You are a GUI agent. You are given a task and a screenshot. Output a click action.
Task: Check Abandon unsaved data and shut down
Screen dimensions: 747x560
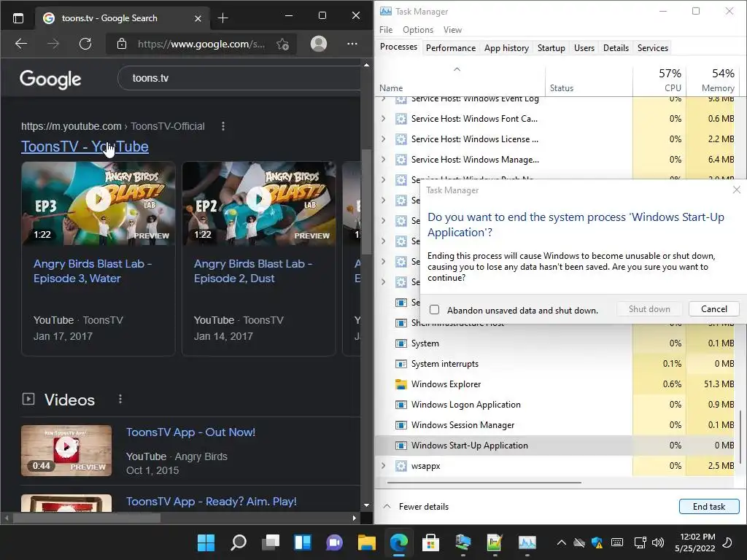pos(435,310)
